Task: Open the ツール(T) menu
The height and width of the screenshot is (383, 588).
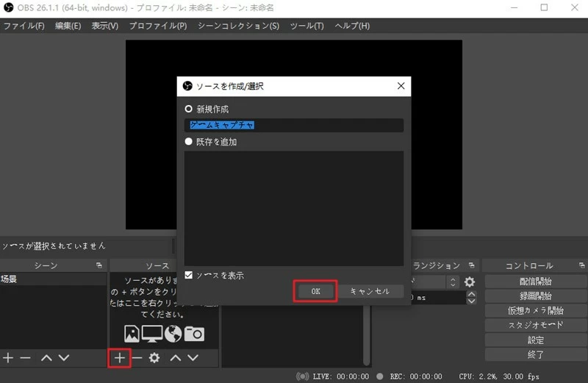Action: [x=306, y=26]
